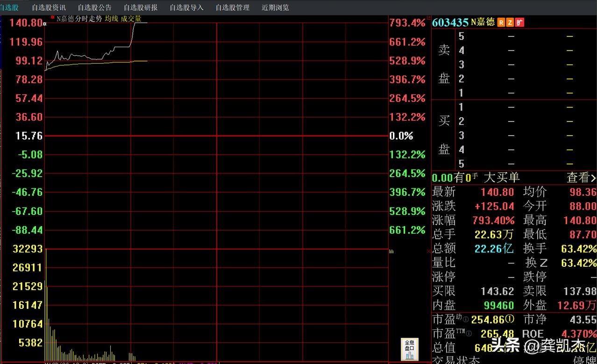Open the 自选股公告 tab

pos(95,7)
